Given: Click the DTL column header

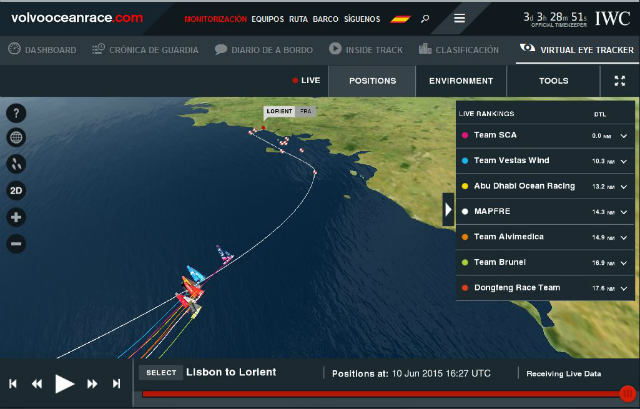Looking at the screenshot, I should (600, 114).
